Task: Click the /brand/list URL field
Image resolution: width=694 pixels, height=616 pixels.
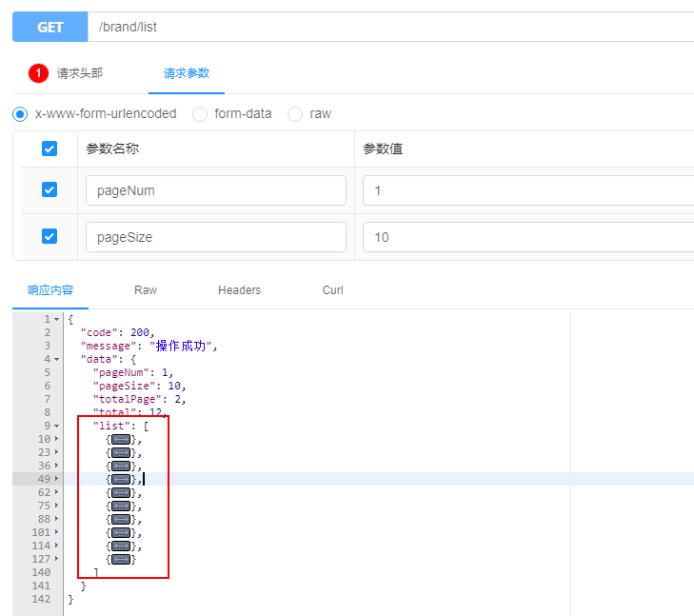Action: (x=390, y=27)
